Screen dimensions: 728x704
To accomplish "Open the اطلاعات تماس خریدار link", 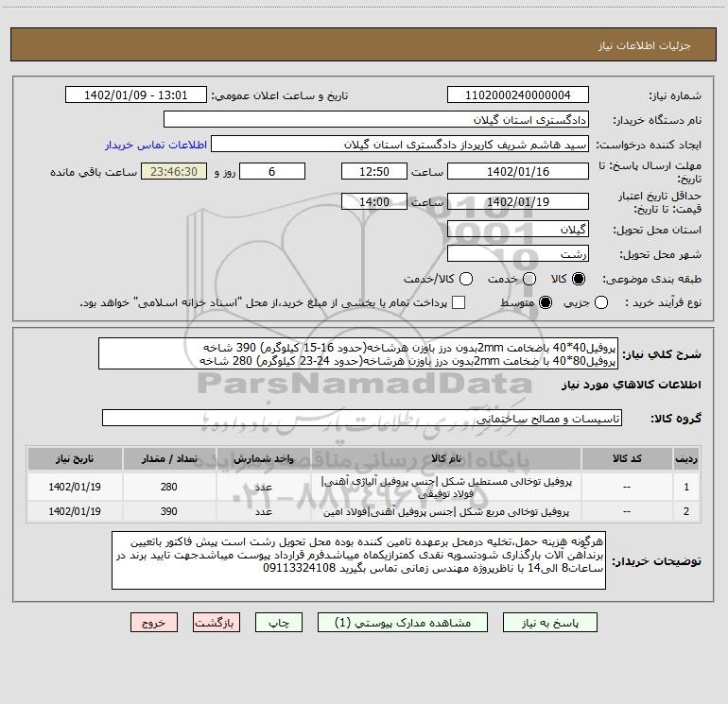I will tap(156, 145).
